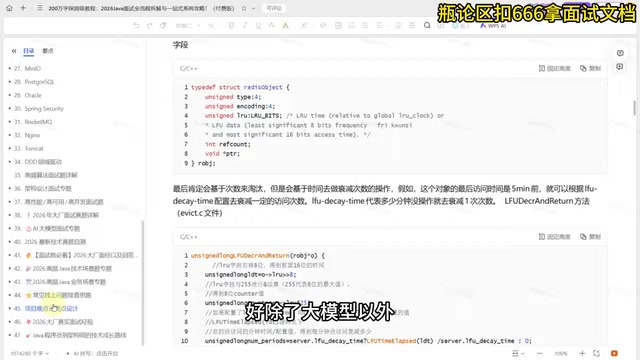Open search in document

(x=427, y=25)
